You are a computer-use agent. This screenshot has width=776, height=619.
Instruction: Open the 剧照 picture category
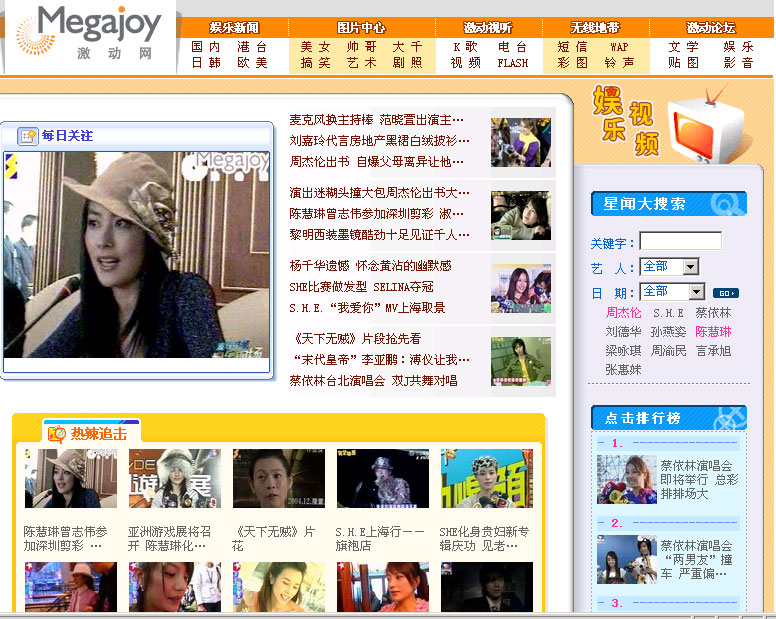coord(408,63)
